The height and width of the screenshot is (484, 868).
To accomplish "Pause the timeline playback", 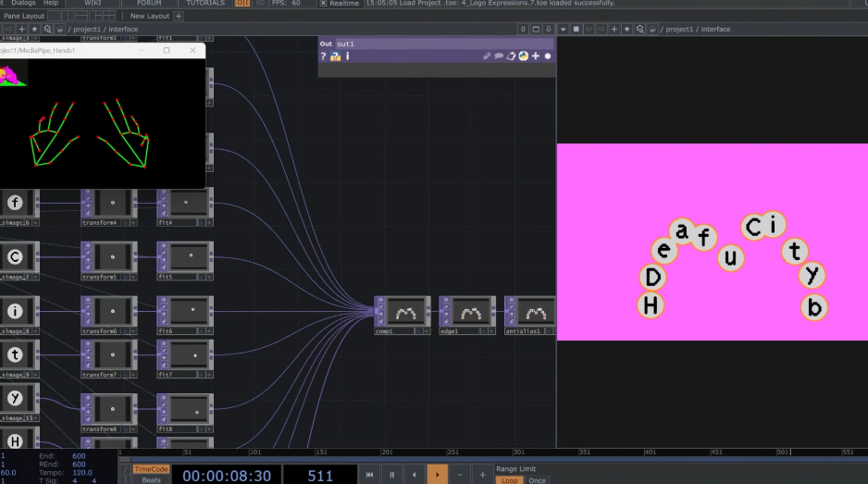I will coord(392,475).
